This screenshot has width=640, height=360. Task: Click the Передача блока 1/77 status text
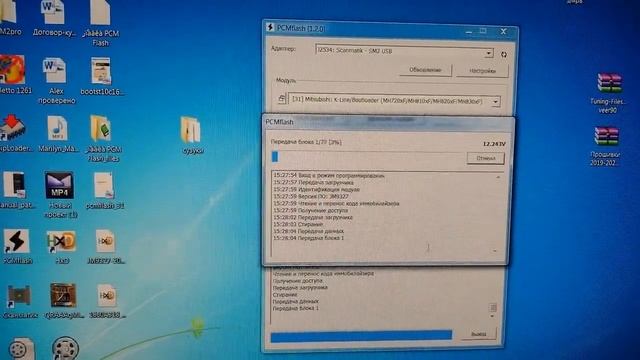pyautogui.click(x=306, y=142)
